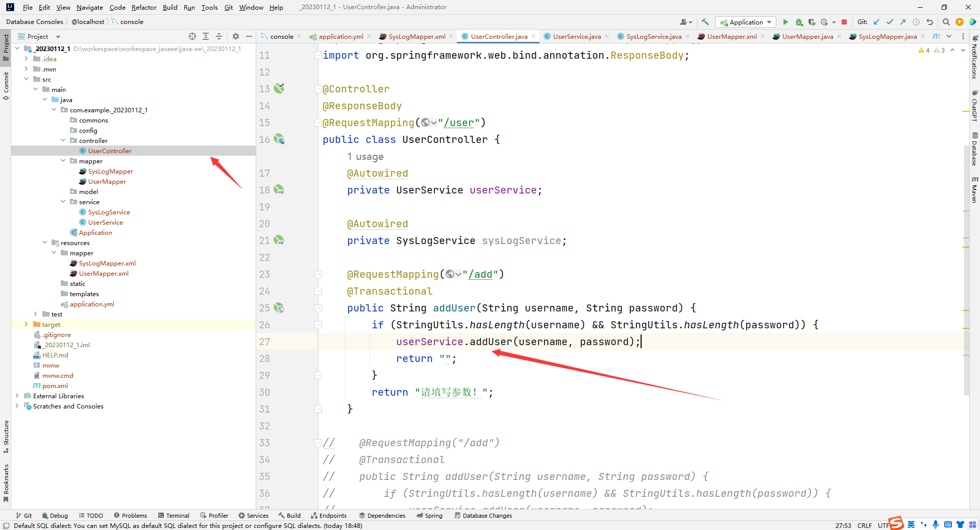Select pom.xml in the project tree

55,386
